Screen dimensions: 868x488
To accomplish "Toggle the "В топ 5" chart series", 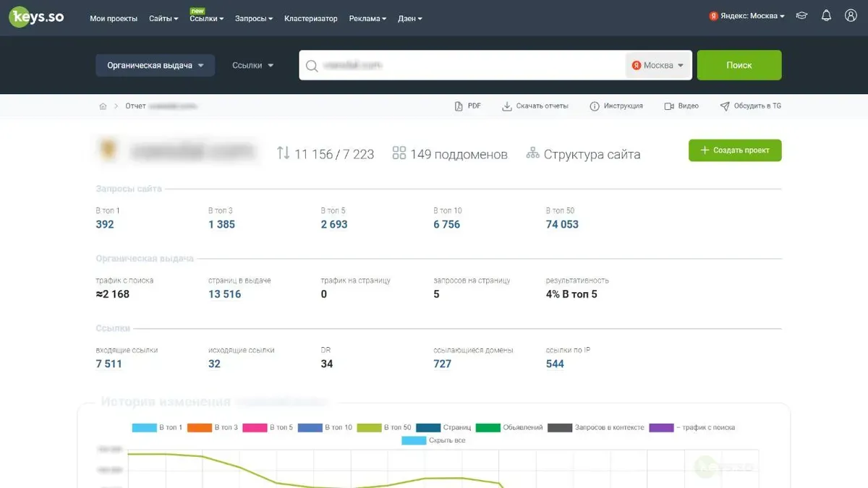I will coord(268,427).
